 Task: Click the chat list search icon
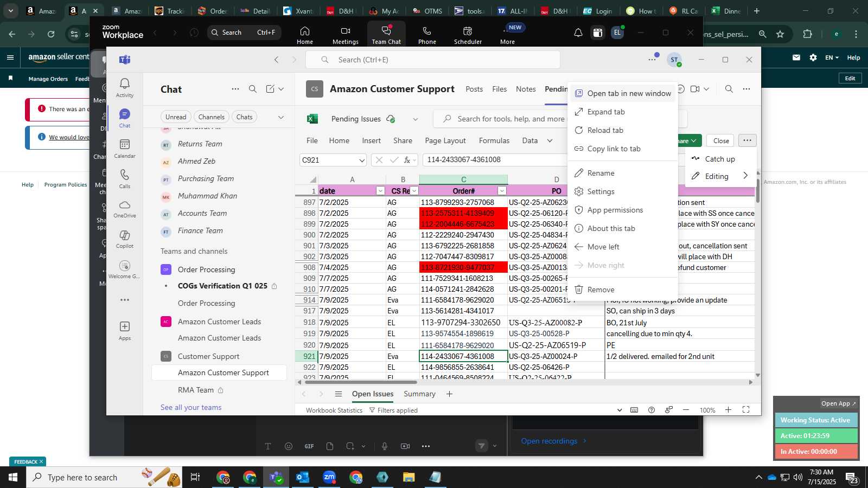pyautogui.click(x=253, y=89)
